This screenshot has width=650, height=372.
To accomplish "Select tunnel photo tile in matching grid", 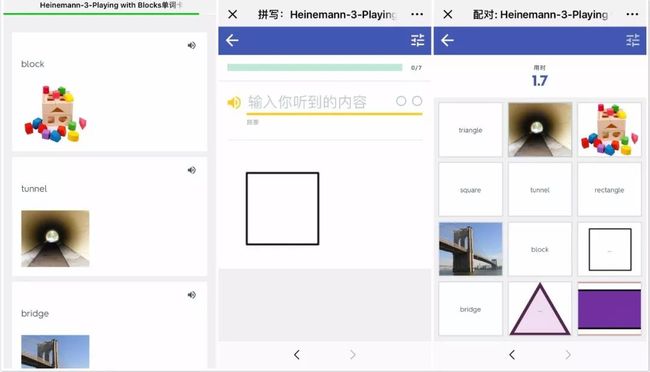I will (540, 130).
